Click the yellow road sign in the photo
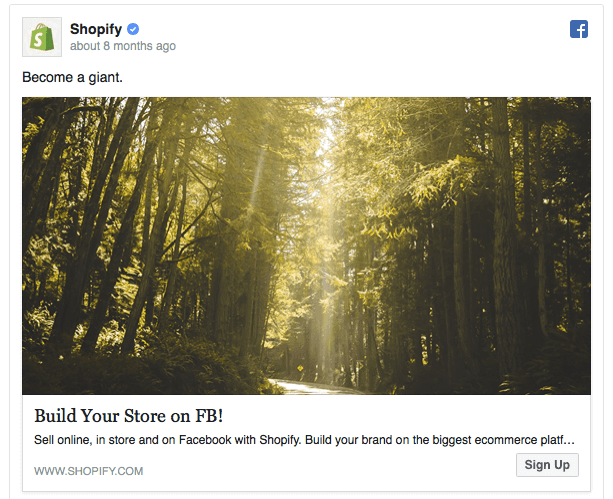Viewport: 613px width, 499px height. click(x=300, y=368)
